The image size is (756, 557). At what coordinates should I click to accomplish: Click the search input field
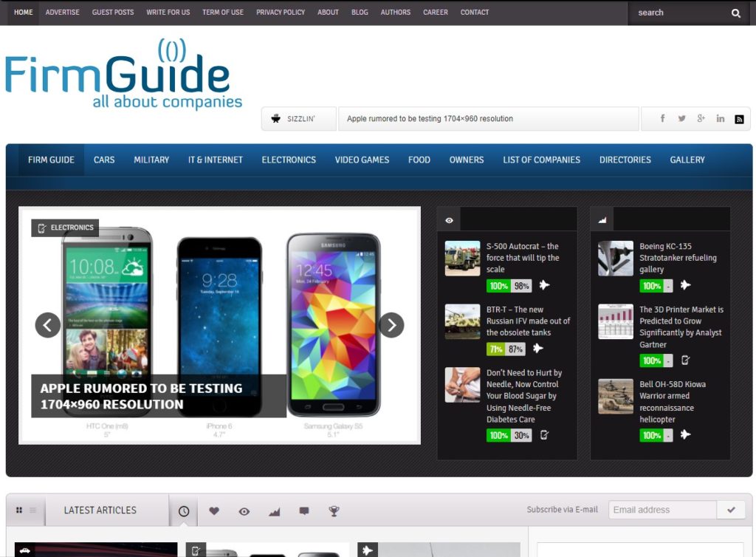tap(680, 13)
